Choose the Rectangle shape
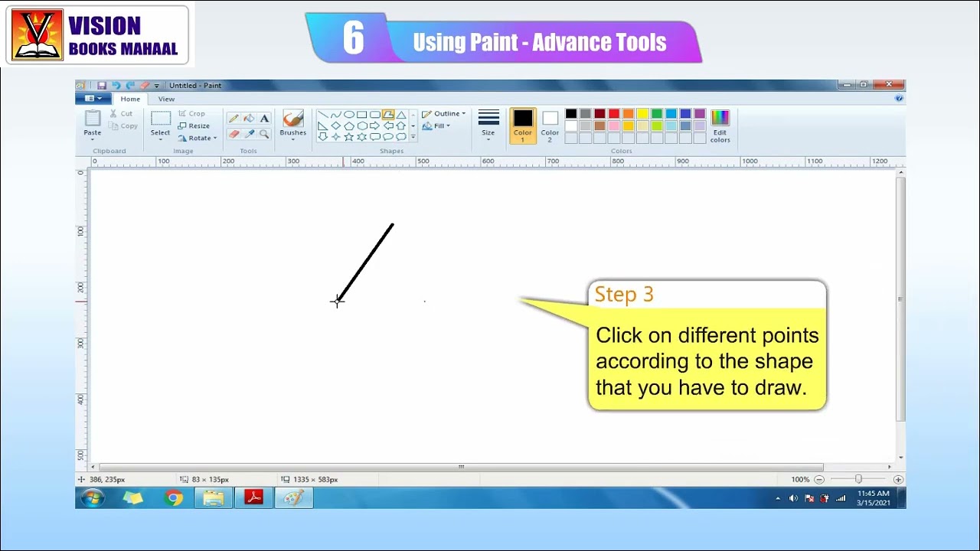The width and height of the screenshot is (980, 551). (362, 115)
